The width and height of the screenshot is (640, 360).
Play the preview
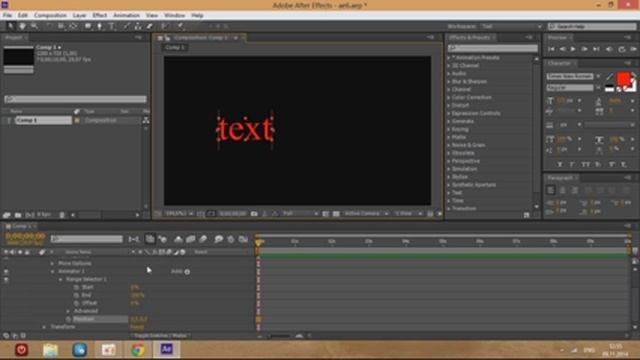point(573,49)
